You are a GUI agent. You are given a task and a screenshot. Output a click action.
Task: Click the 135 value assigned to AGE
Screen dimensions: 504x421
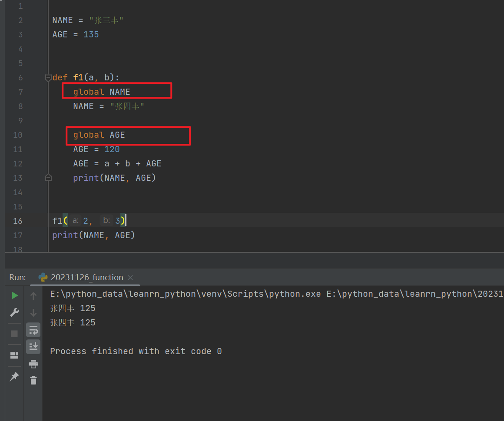(91, 34)
